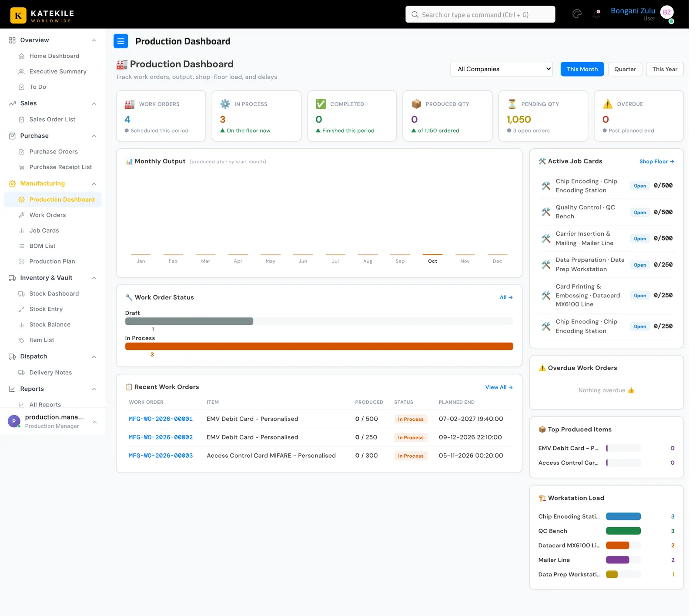This screenshot has height=616, width=696.
Task: Click the Item List tag icon
Action: coord(21,340)
